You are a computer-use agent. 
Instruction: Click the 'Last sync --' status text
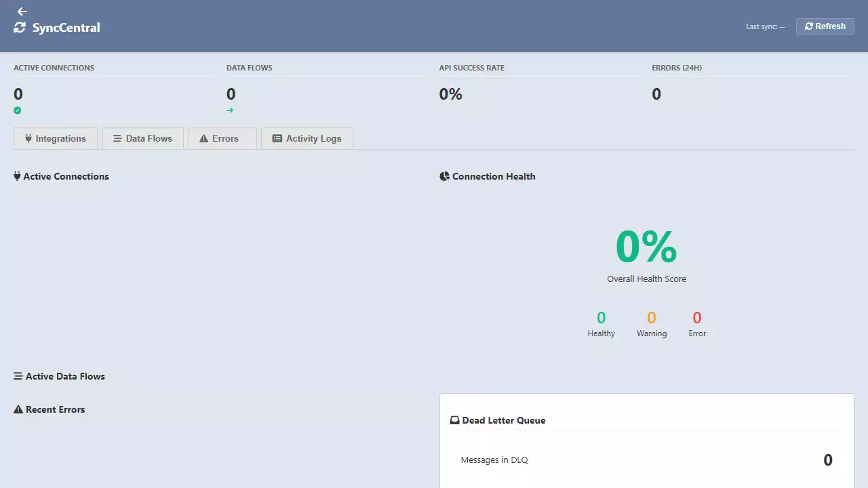point(764,26)
